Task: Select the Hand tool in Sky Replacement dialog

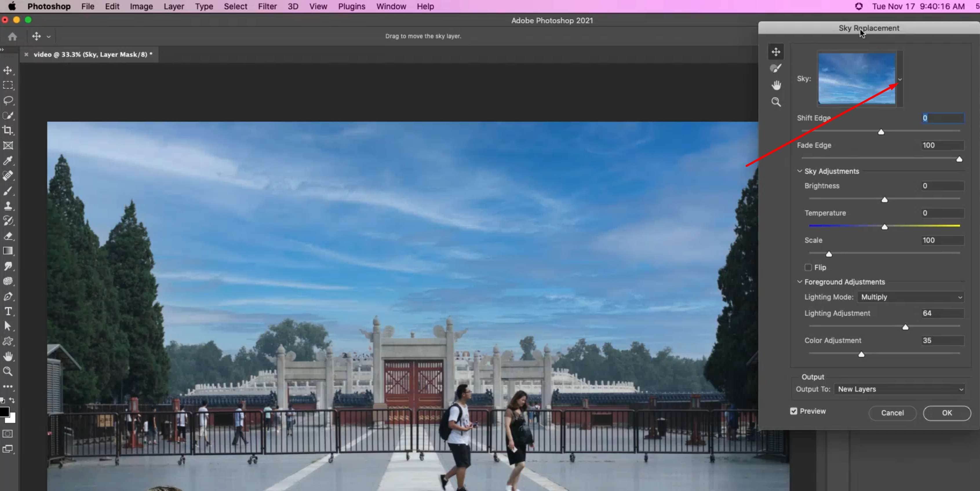Action: coord(776,85)
